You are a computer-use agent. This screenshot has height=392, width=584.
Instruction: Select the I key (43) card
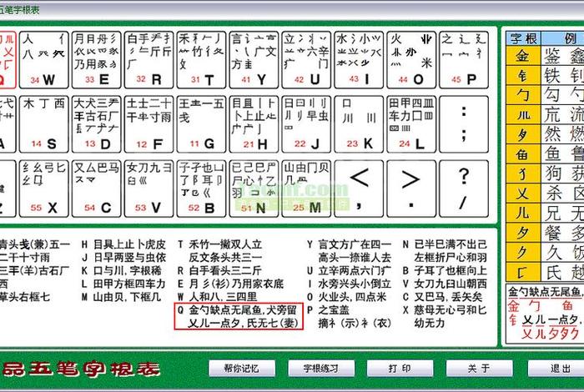[359, 60]
